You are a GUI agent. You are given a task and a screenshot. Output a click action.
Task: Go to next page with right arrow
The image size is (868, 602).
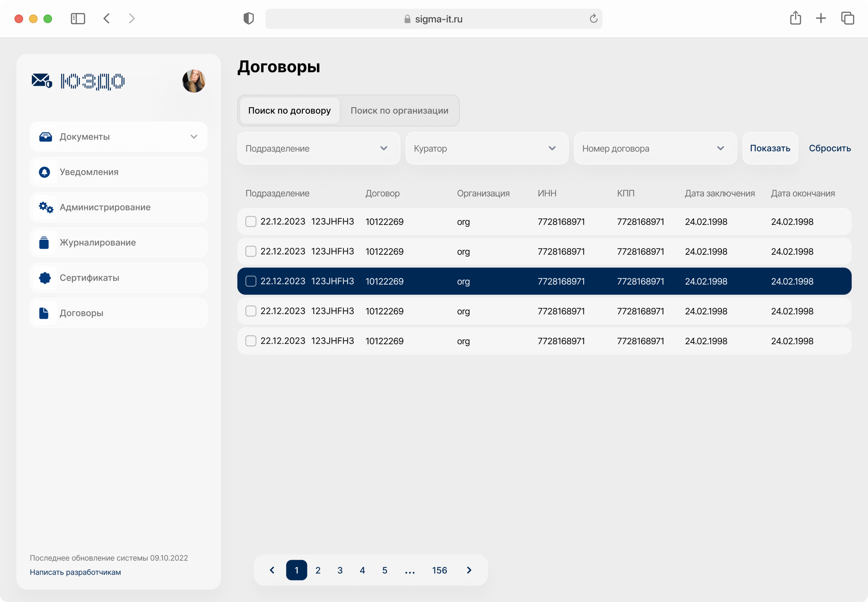pos(469,570)
